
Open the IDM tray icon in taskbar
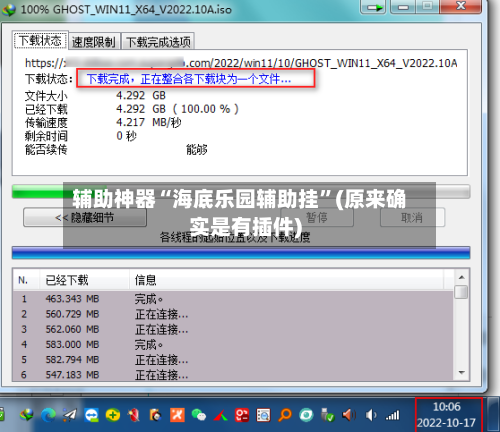click(27, 415)
